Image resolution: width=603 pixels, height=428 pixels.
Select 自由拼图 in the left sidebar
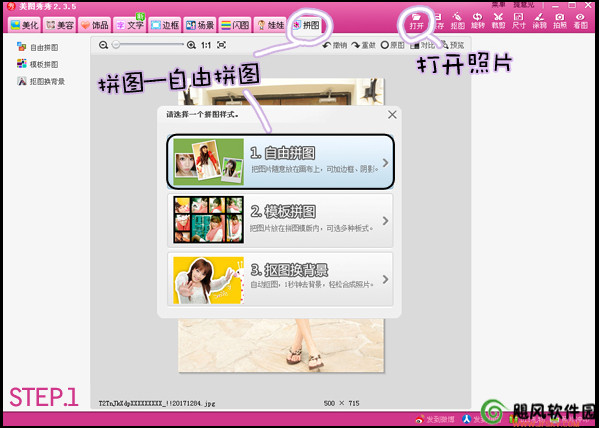coord(38,47)
